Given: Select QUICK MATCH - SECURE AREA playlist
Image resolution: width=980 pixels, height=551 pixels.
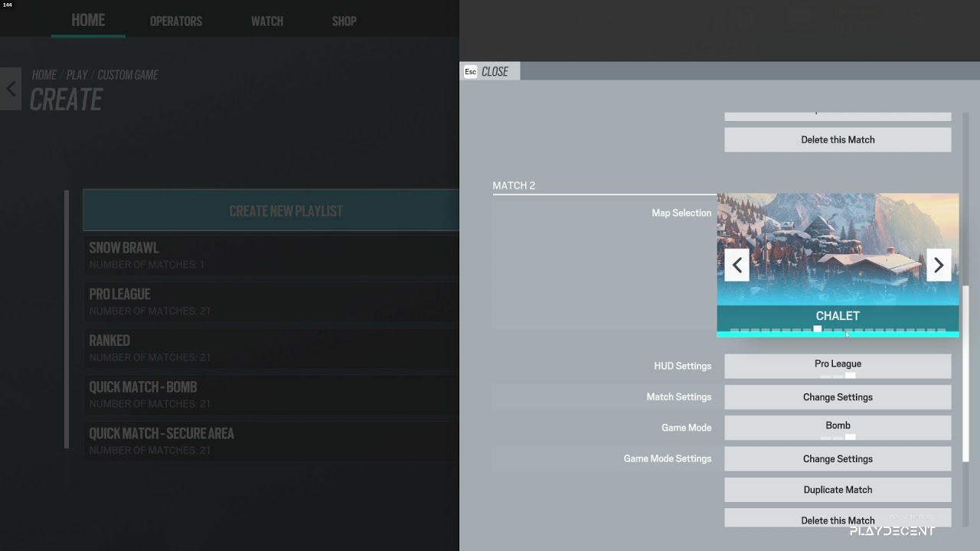Looking at the screenshot, I should 271,441.
